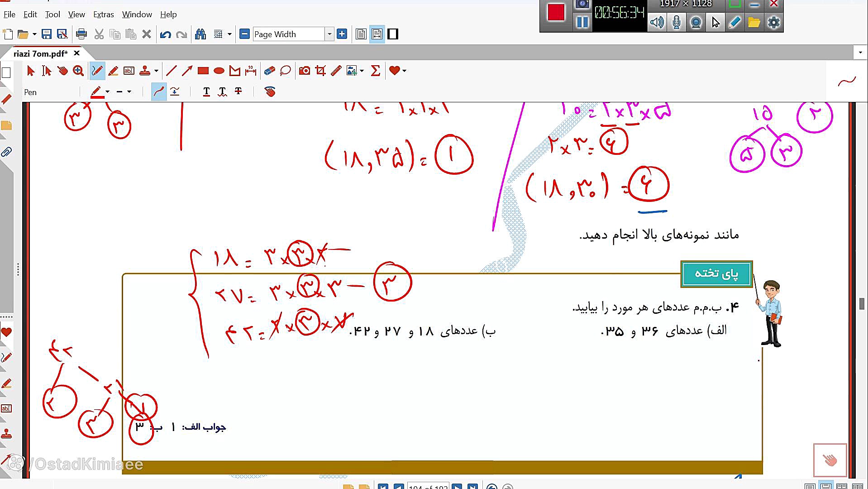
Task: Open the View menu
Action: click(x=76, y=14)
